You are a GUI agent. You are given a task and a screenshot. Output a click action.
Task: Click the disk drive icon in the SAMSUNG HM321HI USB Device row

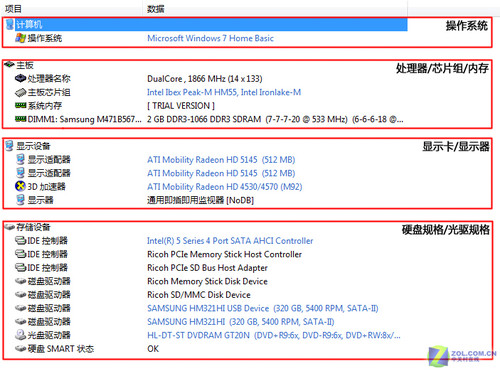20,308
